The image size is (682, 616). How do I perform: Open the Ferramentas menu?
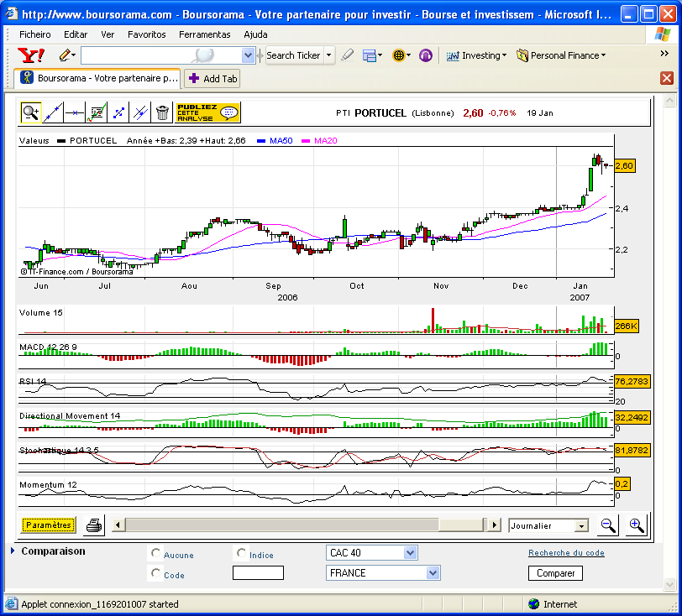pyautogui.click(x=204, y=34)
